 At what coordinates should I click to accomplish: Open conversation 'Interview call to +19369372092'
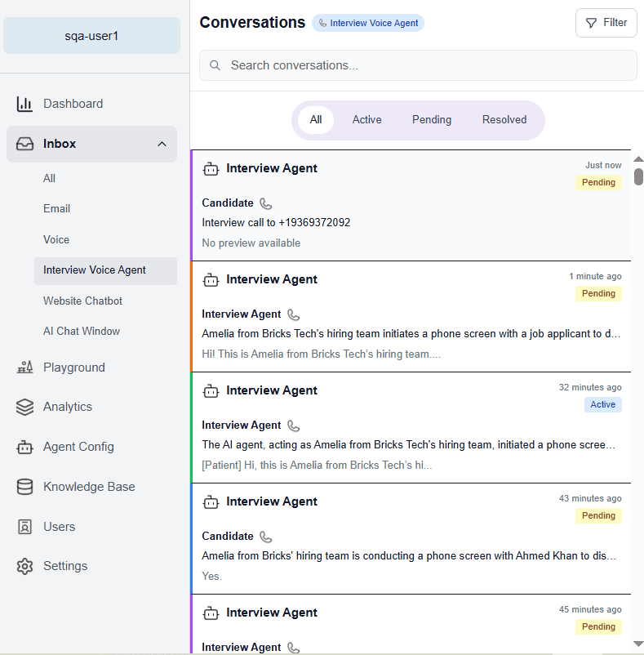pos(411,206)
